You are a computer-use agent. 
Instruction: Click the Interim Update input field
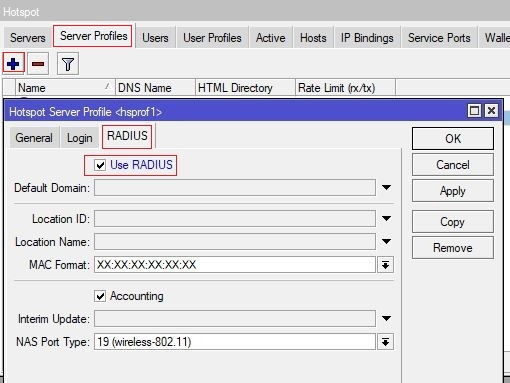coord(235,319)
